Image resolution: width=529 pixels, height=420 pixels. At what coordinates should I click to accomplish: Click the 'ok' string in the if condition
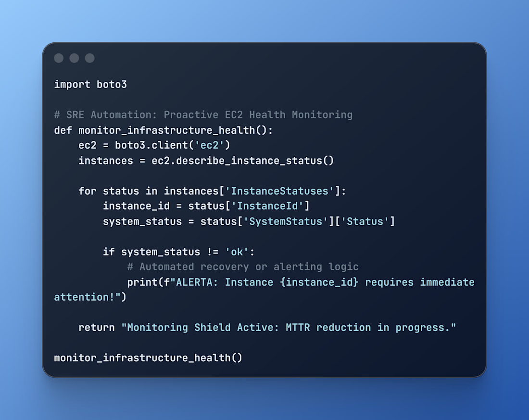(x=237, y=252)
